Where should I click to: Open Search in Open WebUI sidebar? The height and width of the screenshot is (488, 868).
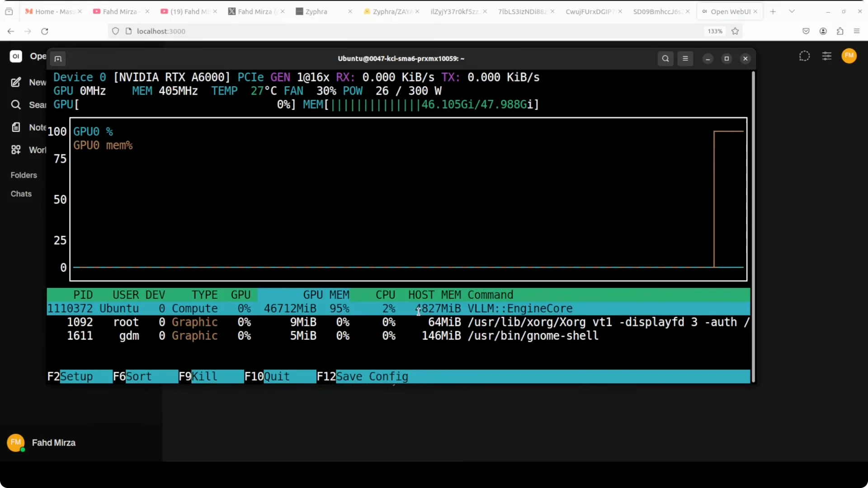click(28, 105)
